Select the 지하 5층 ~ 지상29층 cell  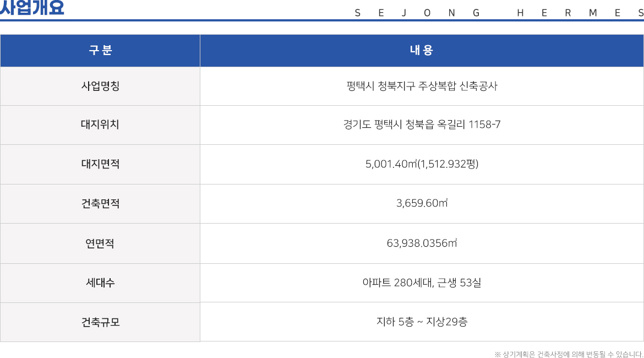pyautogui.click(x=422, y=322)
